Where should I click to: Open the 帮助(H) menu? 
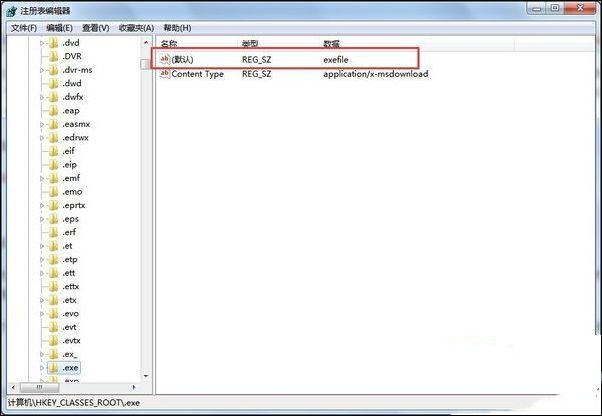tap(177, 28)
